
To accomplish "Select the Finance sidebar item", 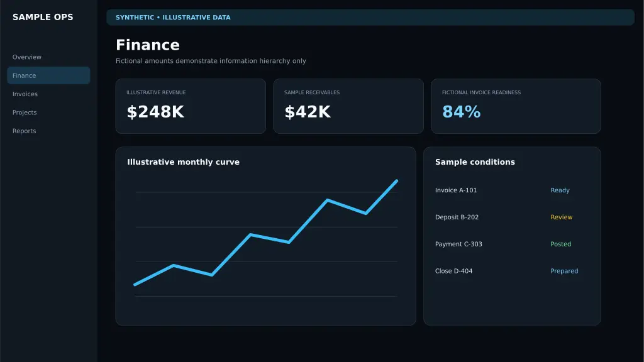I will click(48, 75).
